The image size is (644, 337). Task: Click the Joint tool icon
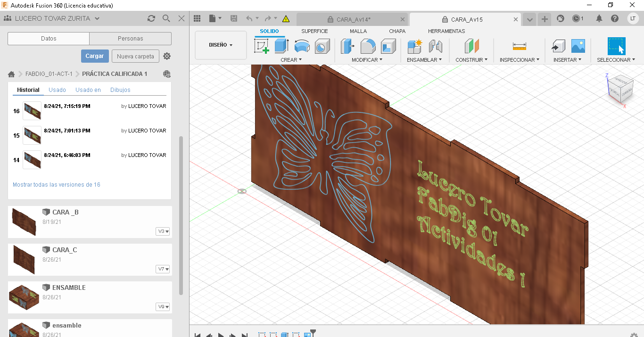pyautogui.click(x=436, y=46)
